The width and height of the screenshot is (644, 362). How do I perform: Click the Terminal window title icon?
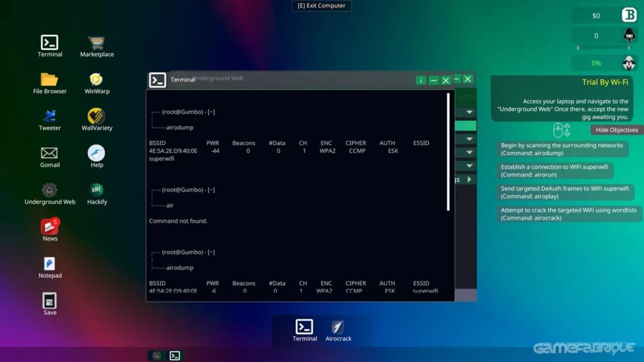(x=157, y=80)
